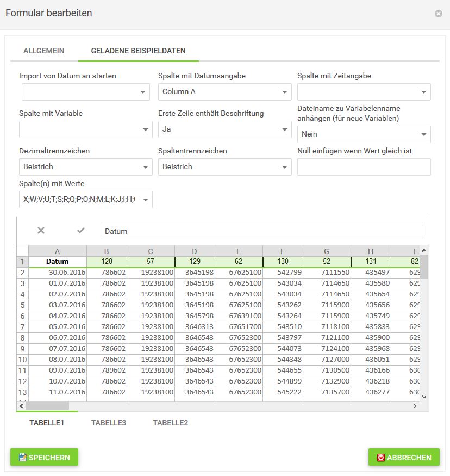Open the Import von Datum an starten dropdown
This screenshot has width=450, height=476.
[86, 92]
